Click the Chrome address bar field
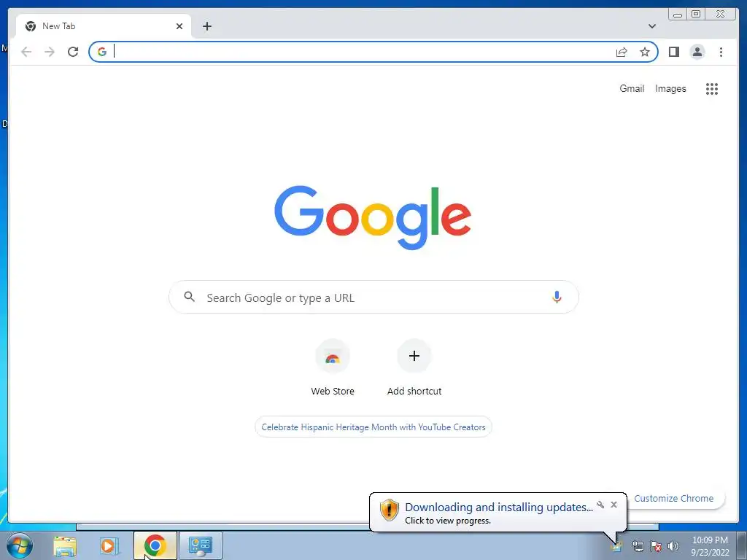The image size is (747, 560). pos(373,52)
